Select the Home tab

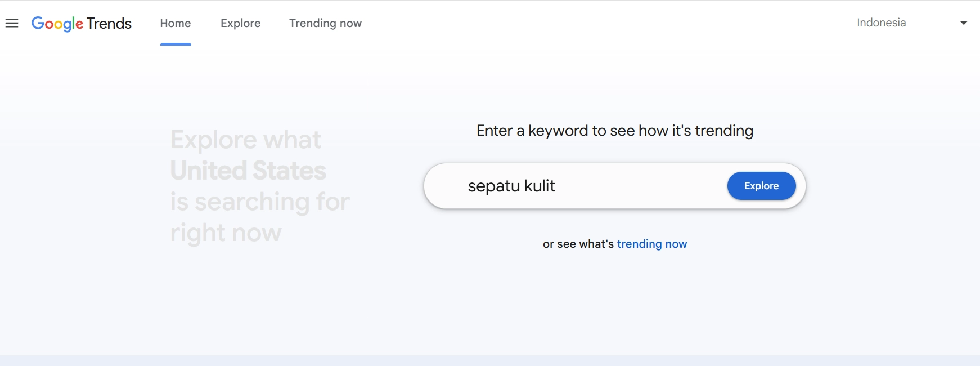pos(175,23)
